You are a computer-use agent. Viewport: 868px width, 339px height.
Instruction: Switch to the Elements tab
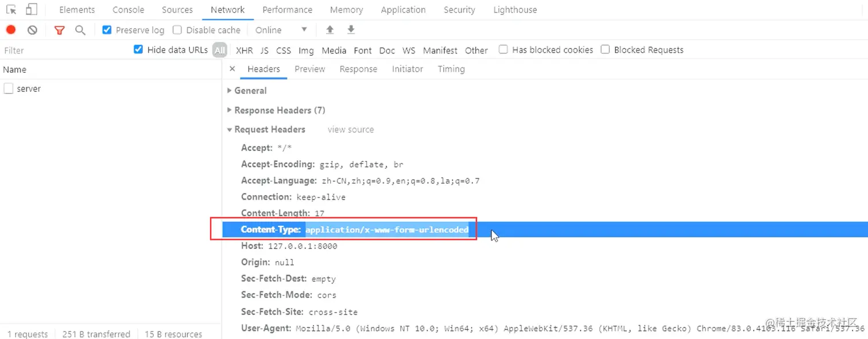pos(77,10)
